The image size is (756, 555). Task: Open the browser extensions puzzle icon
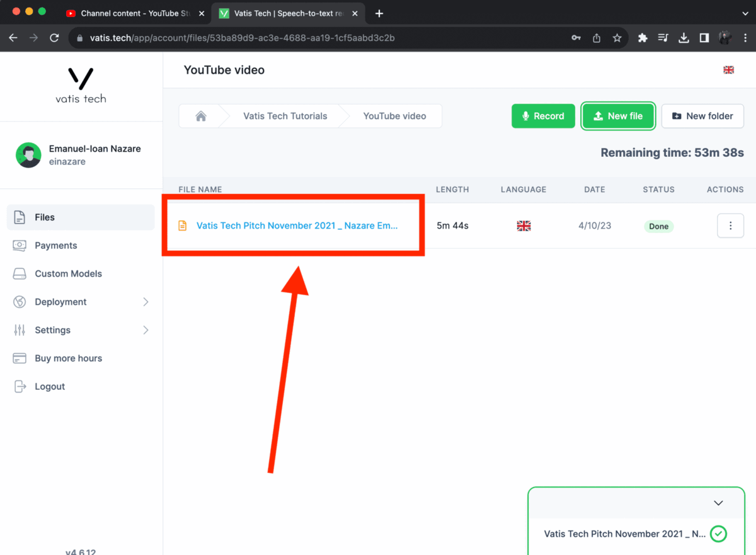click(x=643, y=38)
